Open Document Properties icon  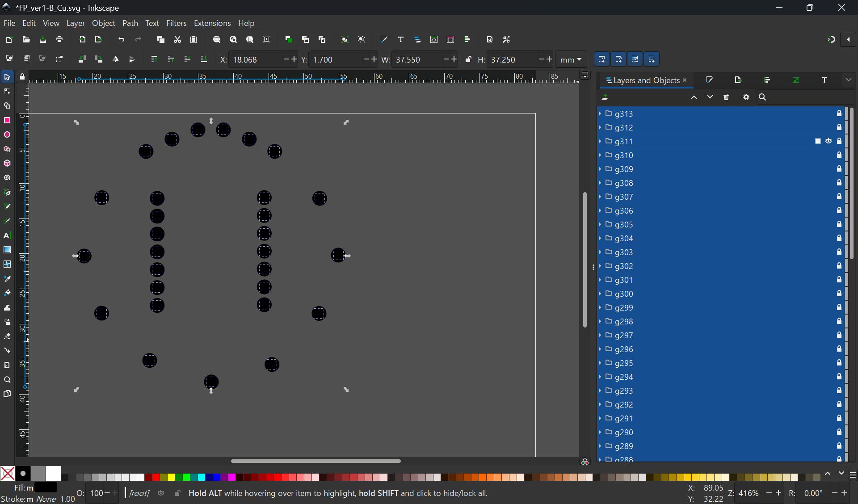(490, 40)
